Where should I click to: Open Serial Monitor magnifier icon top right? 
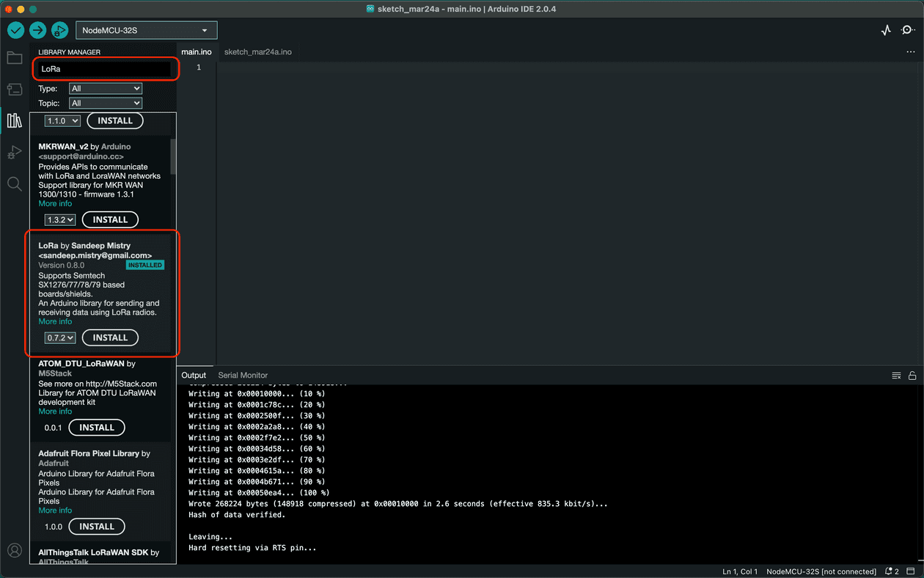pos(907,30)
